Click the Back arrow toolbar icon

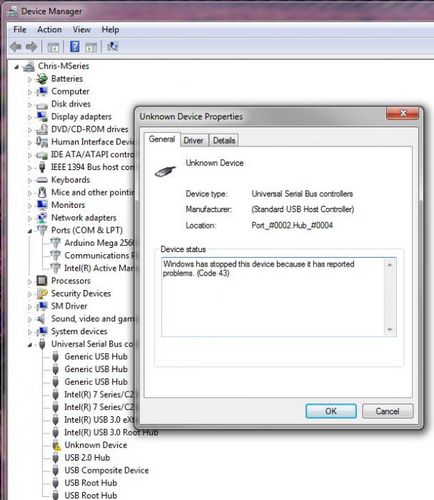coord(16,47)
